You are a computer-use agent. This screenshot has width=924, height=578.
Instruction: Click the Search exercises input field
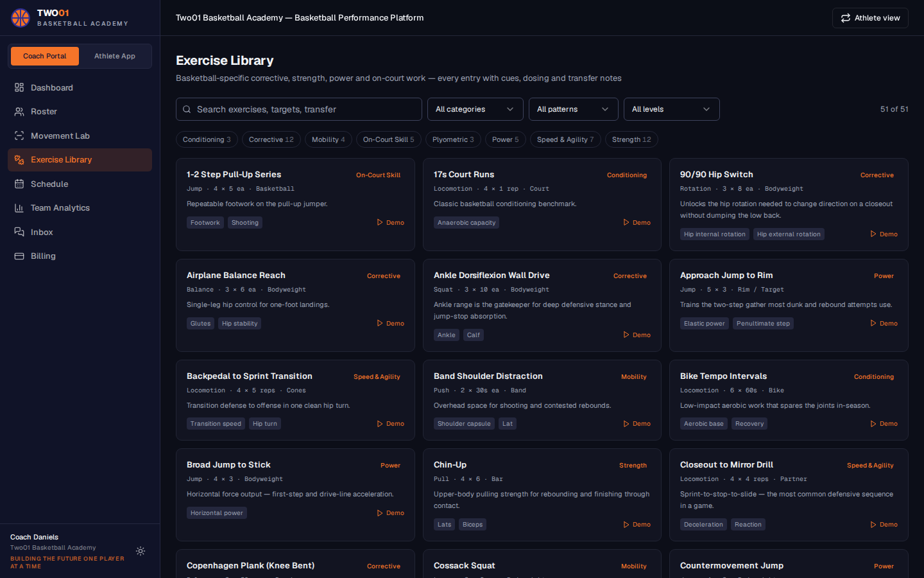[299, 109]
